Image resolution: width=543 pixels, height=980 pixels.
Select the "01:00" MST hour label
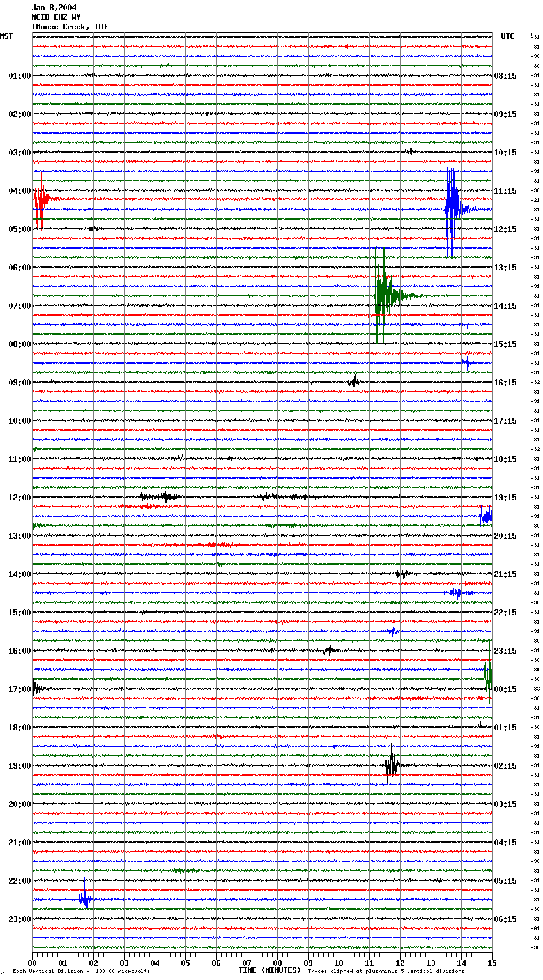[x=20, y=76]
